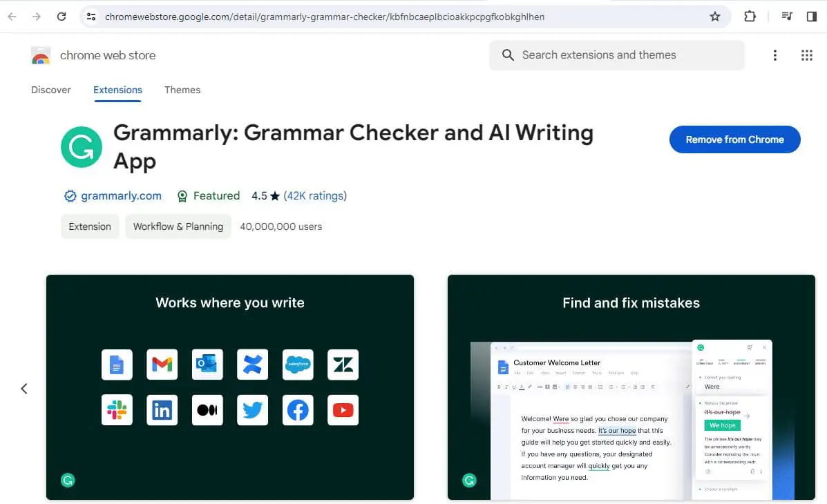
Task: Click the Featured badge icon
Action: click(x=182, y=196)
